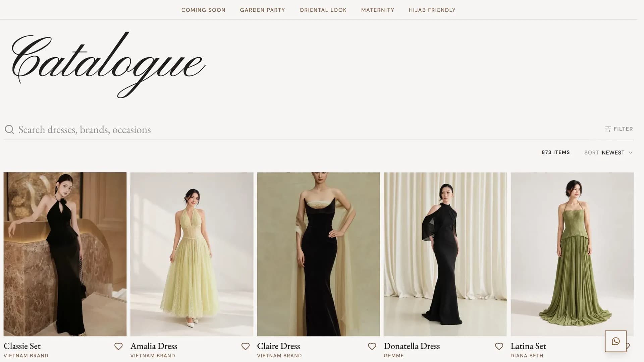Open the Latina Set product image
644x362 pixels.
(572, 254)
